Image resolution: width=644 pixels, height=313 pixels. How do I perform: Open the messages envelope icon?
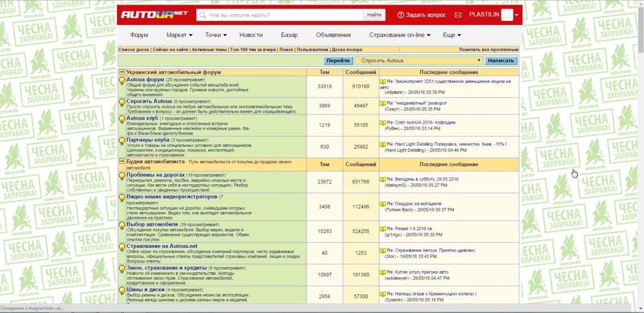click(458, 15)
